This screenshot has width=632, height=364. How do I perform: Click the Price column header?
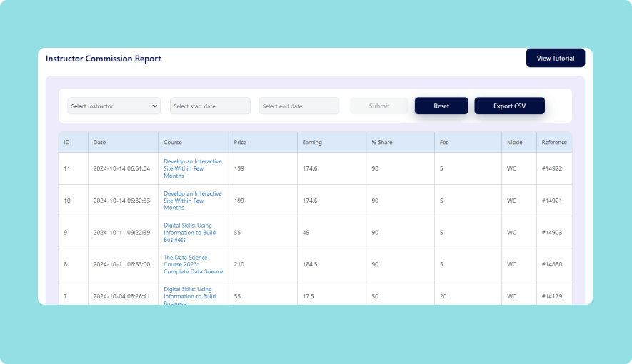(240, 143)
